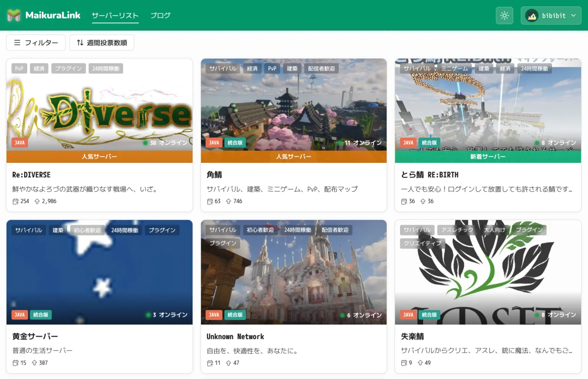Click the 統合版 badge on 角鯖 card
Screen dimensions: 588x379
tap(235, 143)
